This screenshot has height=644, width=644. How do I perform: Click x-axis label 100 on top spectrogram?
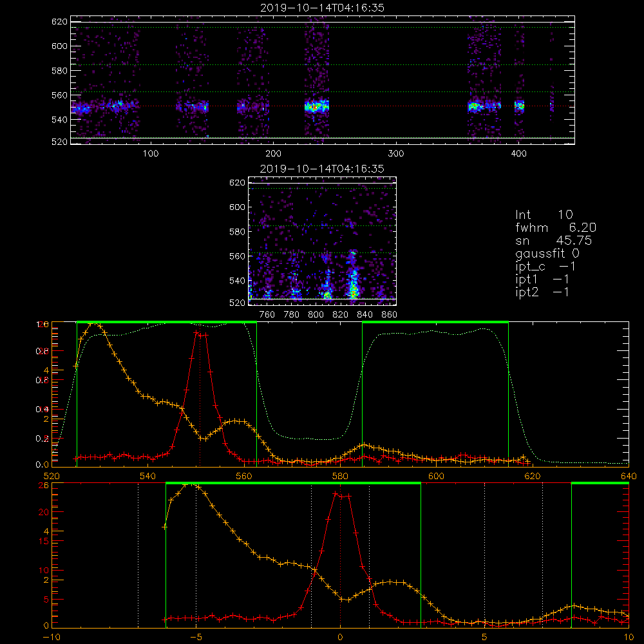click(151, 154)
